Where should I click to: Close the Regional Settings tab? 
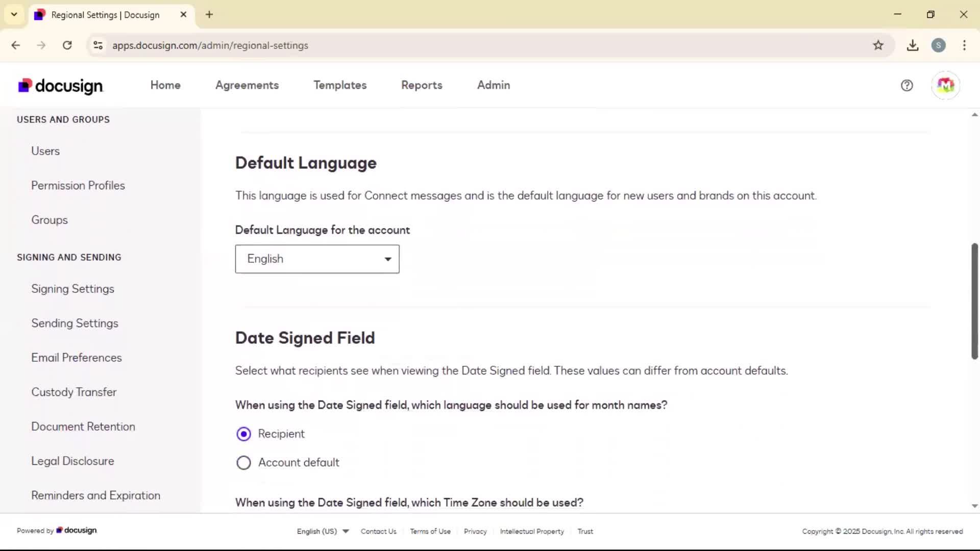tap(184, 15)
